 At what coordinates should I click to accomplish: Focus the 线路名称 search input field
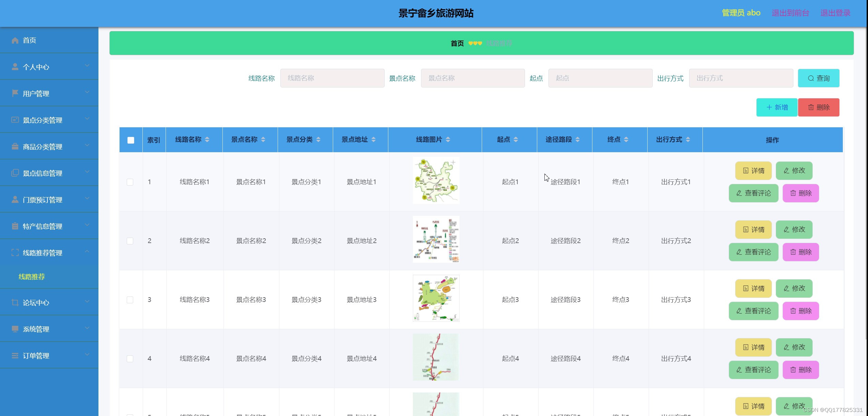coord(332,78)
